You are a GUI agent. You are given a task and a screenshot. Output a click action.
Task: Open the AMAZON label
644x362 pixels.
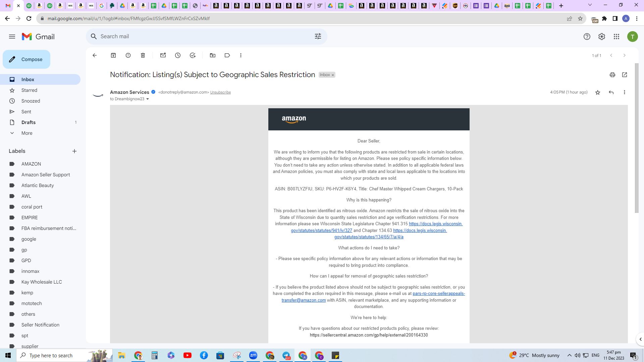tap(40, 164)
